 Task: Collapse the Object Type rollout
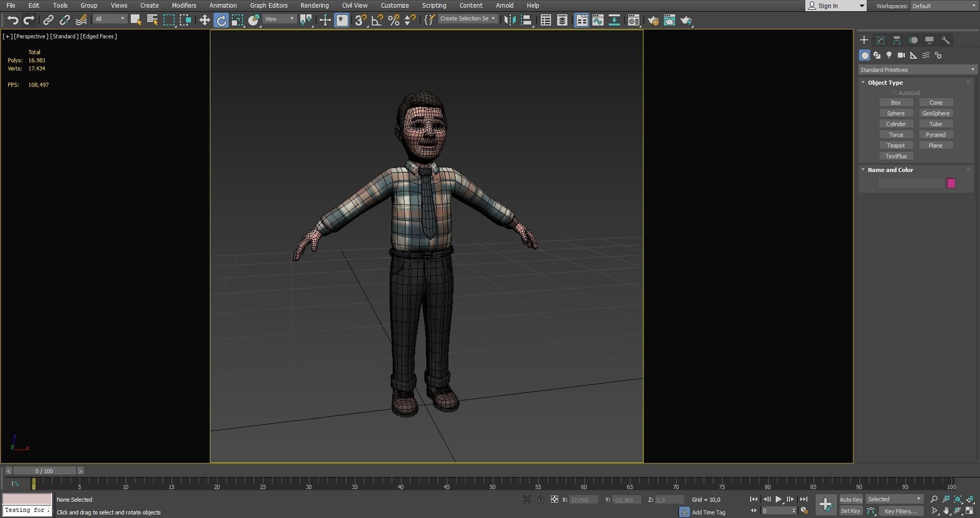coord(863,82)
